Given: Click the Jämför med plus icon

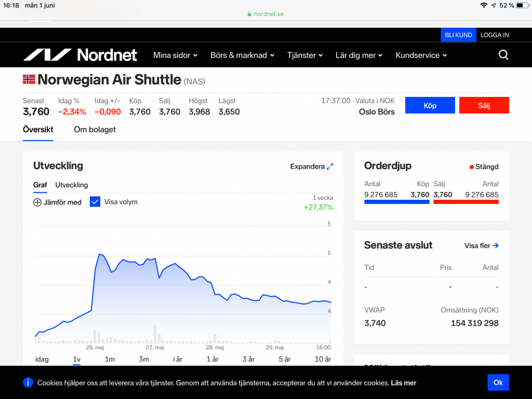Looking at the screenshot, I should (37, 202).
